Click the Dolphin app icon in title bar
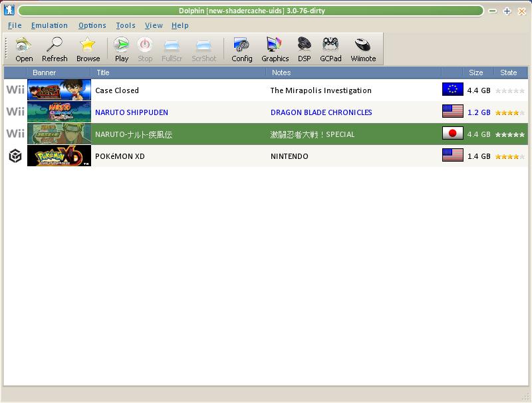 (x=9, y=10)
